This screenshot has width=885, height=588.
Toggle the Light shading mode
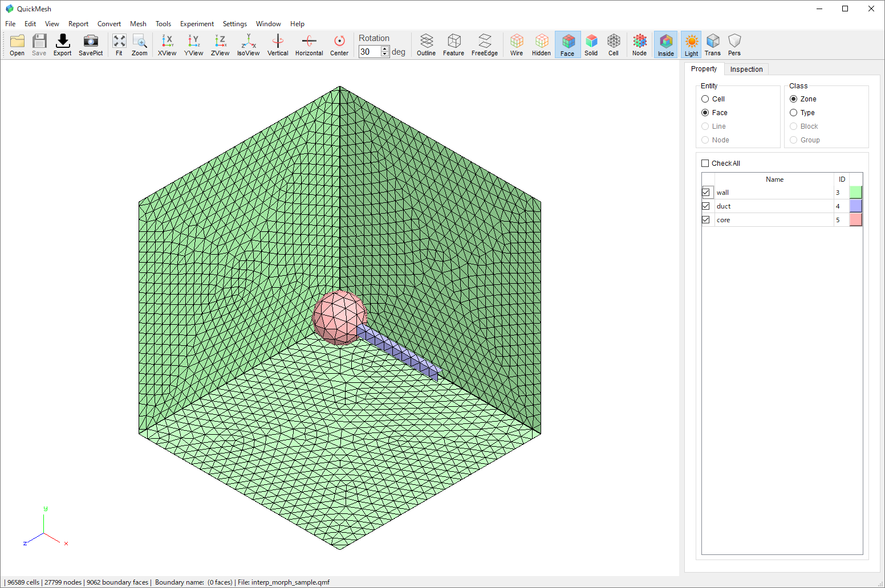click(x=691, y=44)
